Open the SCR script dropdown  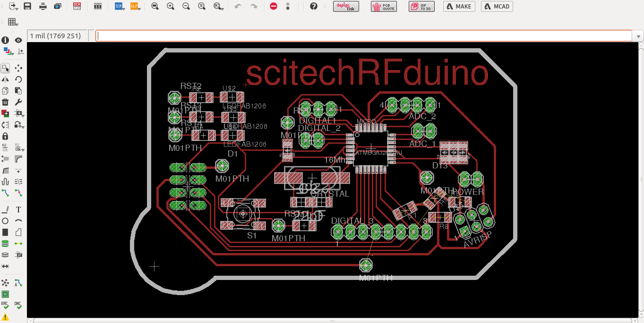tap(119, 6)
